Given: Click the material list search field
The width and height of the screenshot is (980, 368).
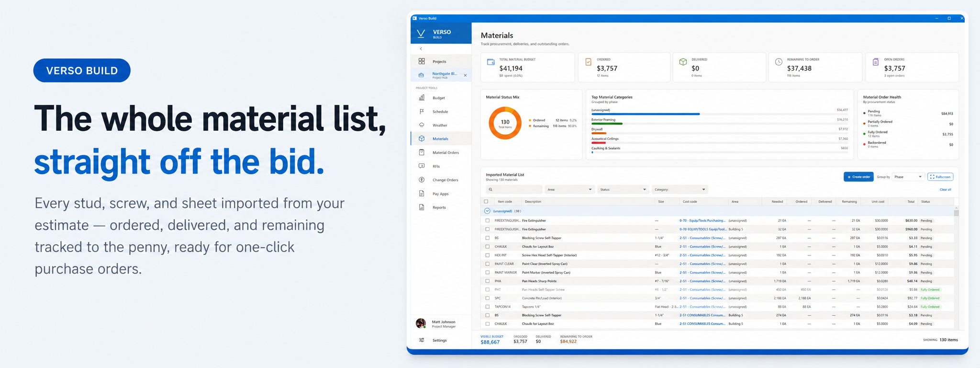Looking at the screenshot, I should pos(514,190).
